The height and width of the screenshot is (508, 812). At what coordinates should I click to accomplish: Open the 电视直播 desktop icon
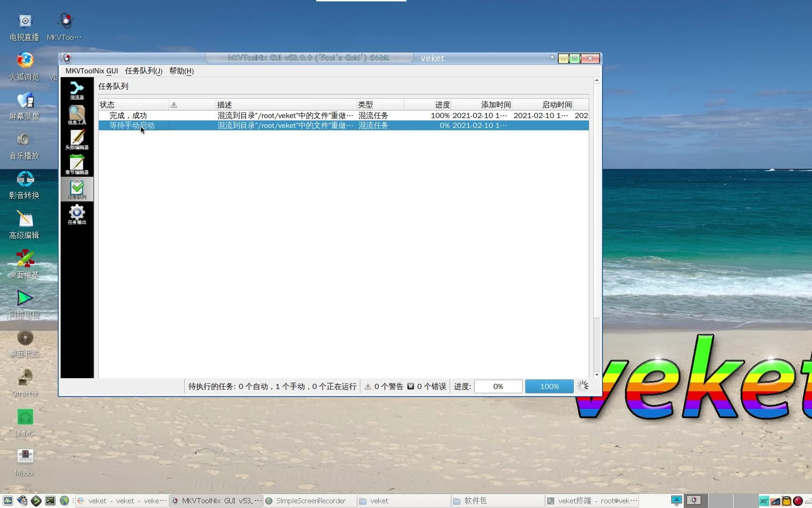24,27
